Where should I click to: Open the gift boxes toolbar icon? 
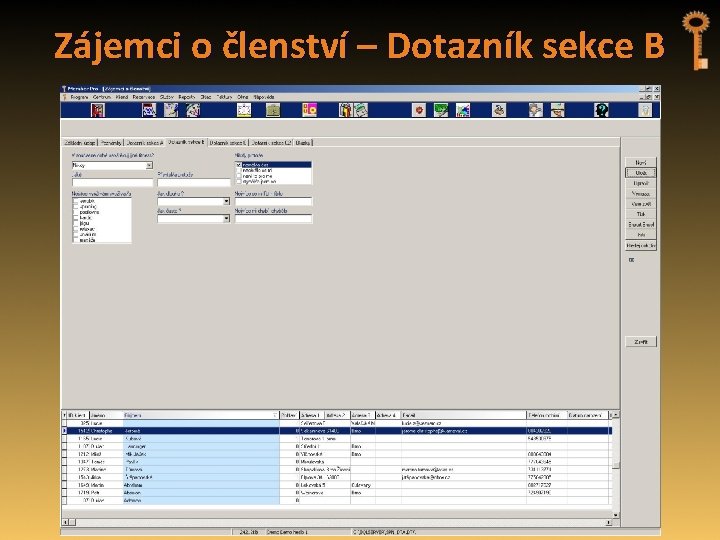(345, 110)
